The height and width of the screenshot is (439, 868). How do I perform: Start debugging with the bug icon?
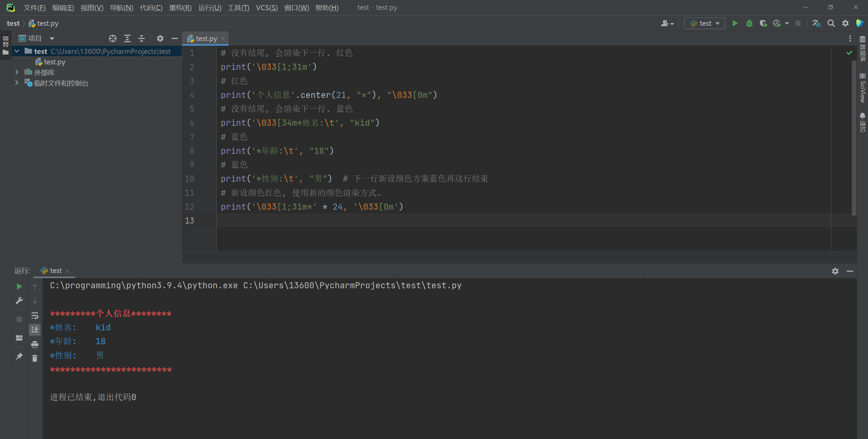tap(749, 23)
